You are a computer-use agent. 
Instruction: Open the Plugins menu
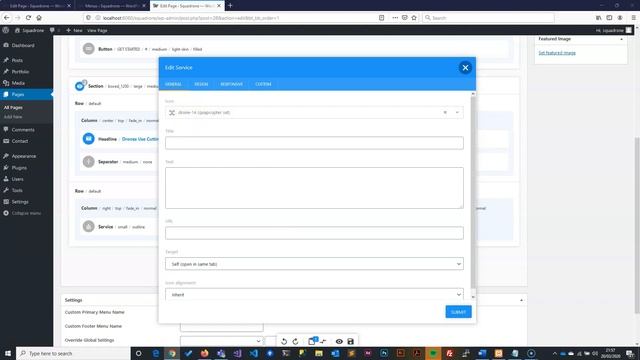tap(19, 168)
